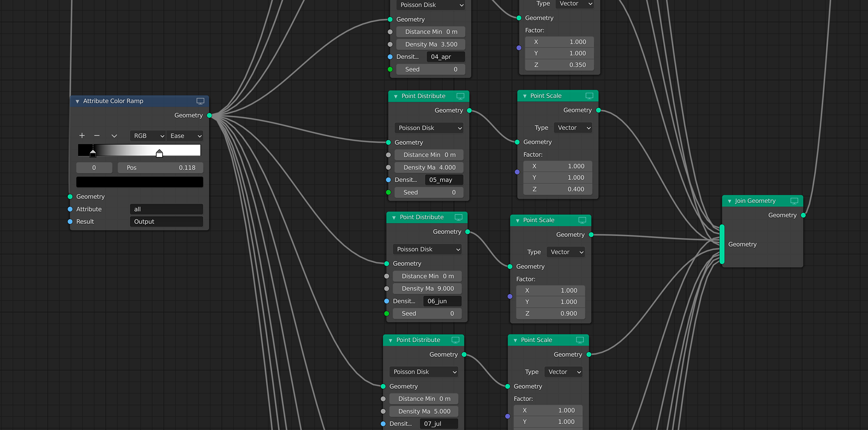Open Poisson Disk dropdown in 06_jun node

[x=428, y=249]
